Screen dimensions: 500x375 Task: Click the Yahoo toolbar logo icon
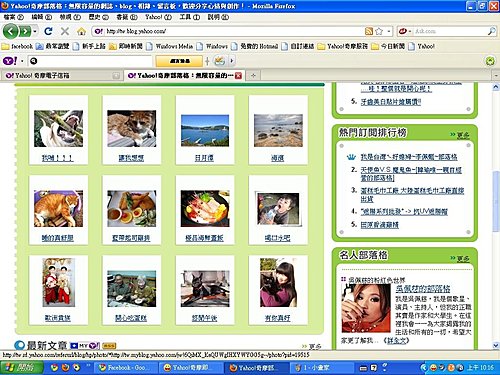tap(10, 61)
